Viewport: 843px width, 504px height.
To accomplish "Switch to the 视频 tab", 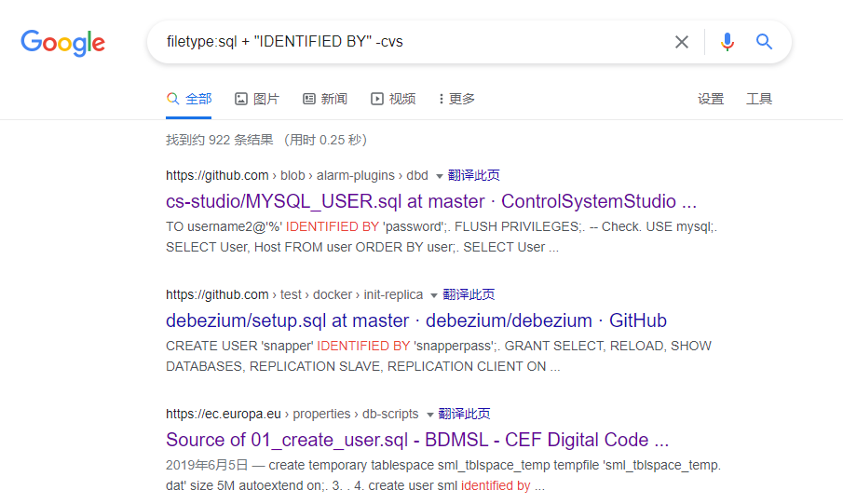I will [393, 99].
